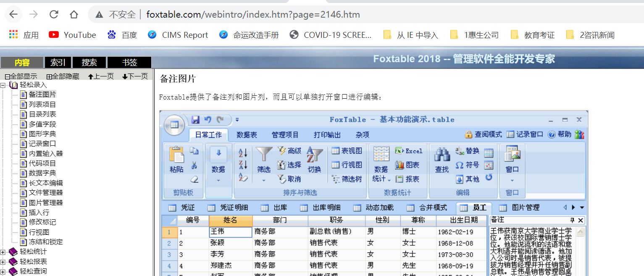644x276 pixels.
Task: Click the 帮助 help question-mark icon
Action: pos(552,134)
